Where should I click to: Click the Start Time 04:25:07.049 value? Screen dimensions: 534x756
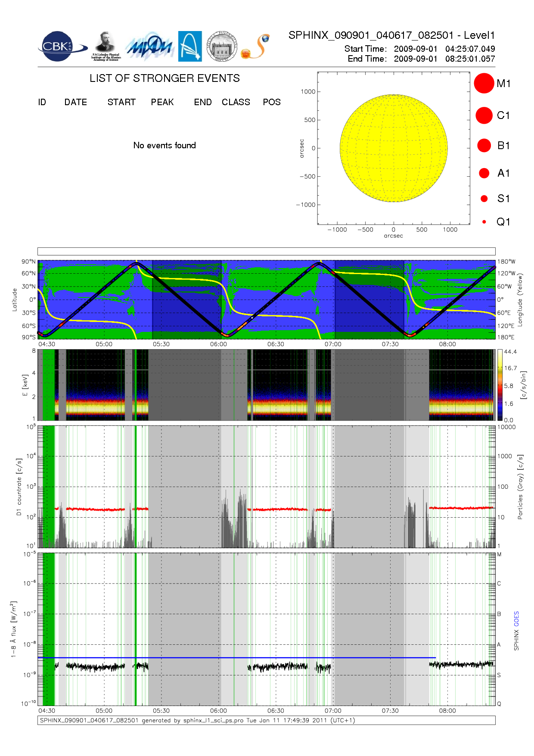470,49
